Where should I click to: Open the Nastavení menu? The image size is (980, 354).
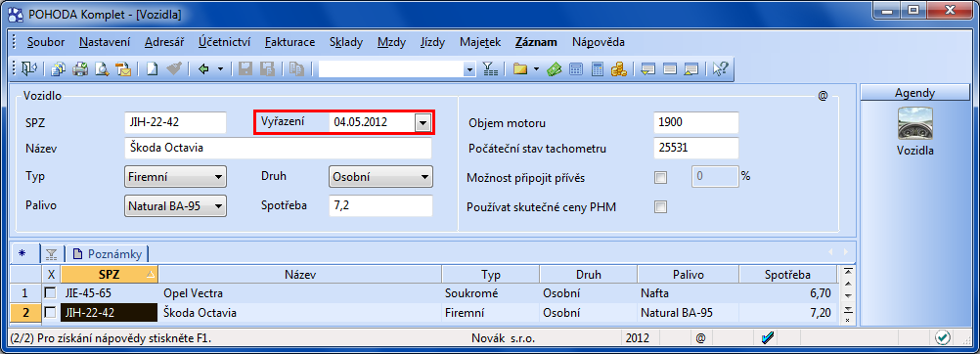(x=105, y=42)
